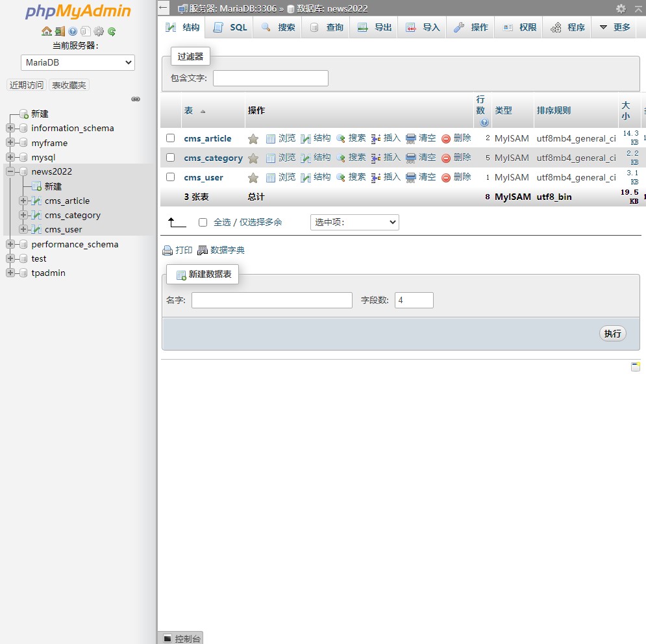Image resolution: width=646 pixels, height=644 pixels.
Task: Check the cms_article row checkbox
Action: 171,138
